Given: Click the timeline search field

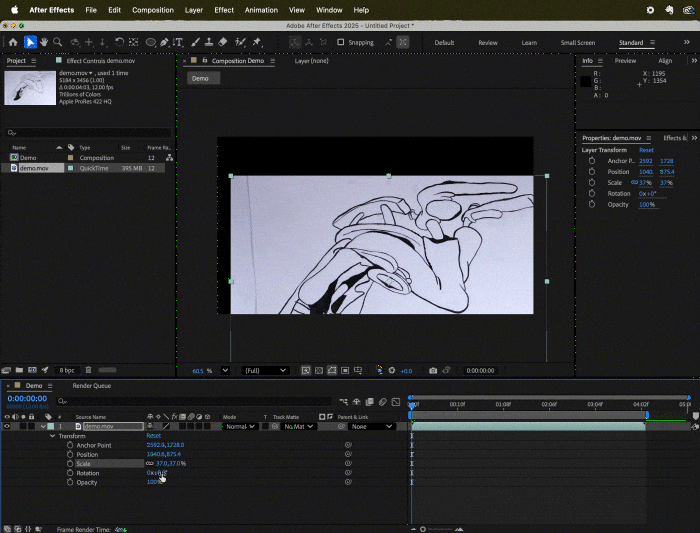Looking at the screenshot, I should pyautogui.click(x=194, y=401).
